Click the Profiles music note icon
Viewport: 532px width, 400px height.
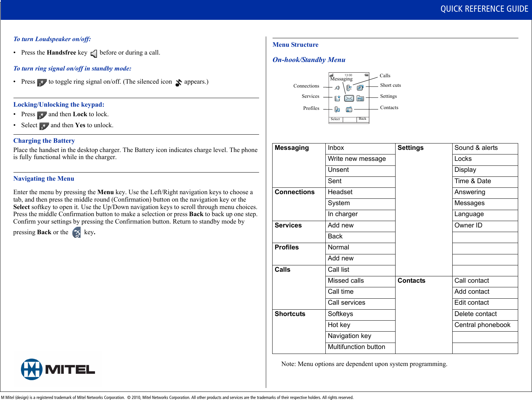click(337, 109)
